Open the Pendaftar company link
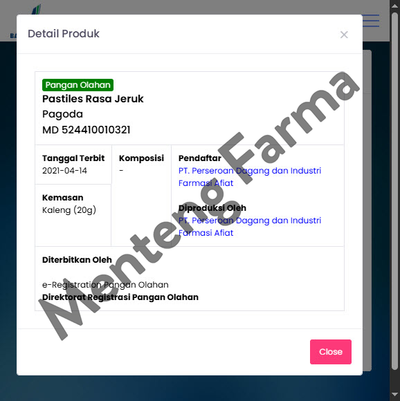Screen dimensions: 400x401 250,177
